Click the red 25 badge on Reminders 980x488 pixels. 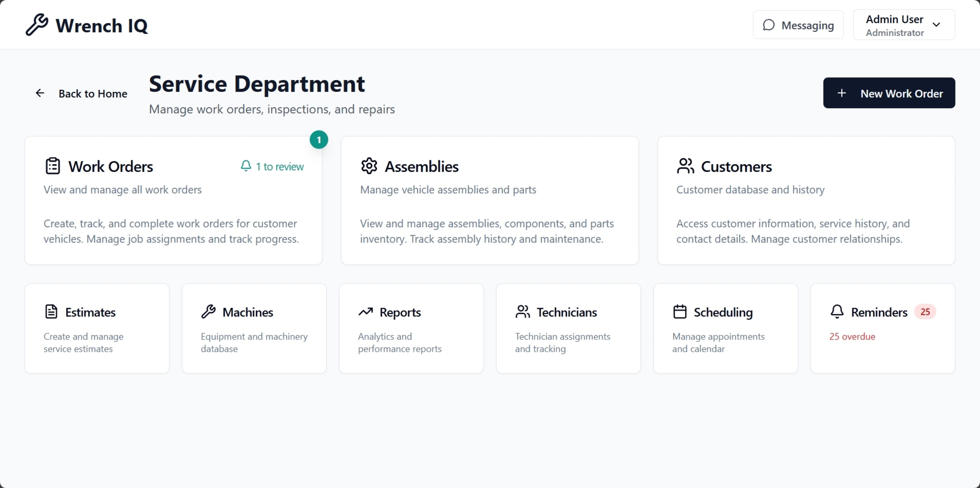[x=925, y=312]
